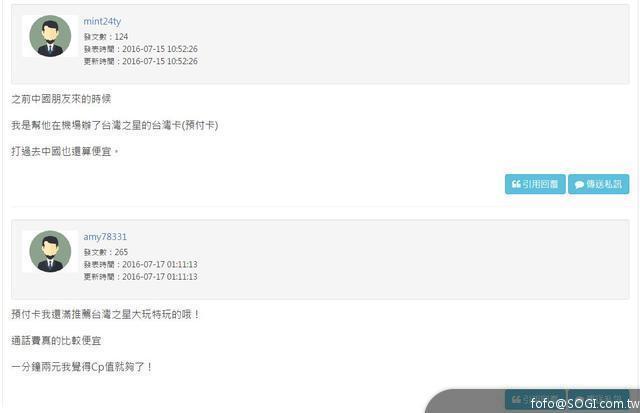Click the line mentioning 台灣之星的台灣卡(預付卡)
This screenshot has height=413, width=640.
(x=115, y=125)
